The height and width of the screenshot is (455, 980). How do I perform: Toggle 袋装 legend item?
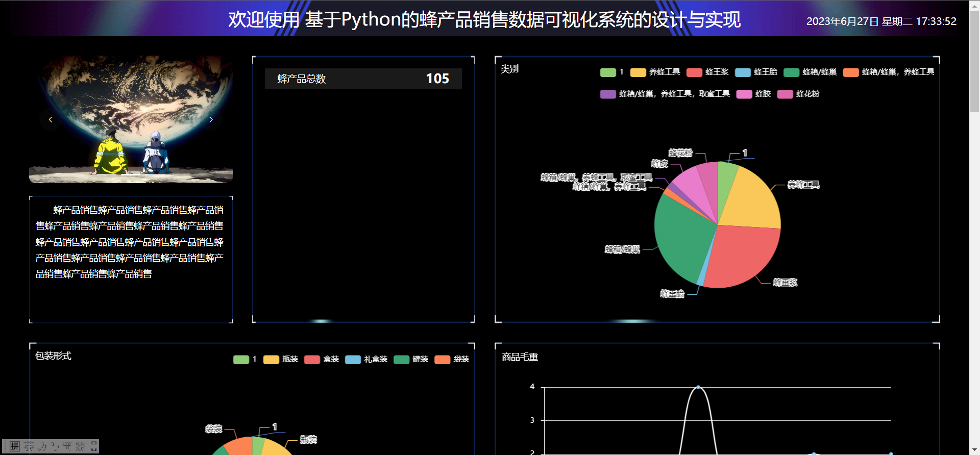pyautogui.click(x=451, y=359)
